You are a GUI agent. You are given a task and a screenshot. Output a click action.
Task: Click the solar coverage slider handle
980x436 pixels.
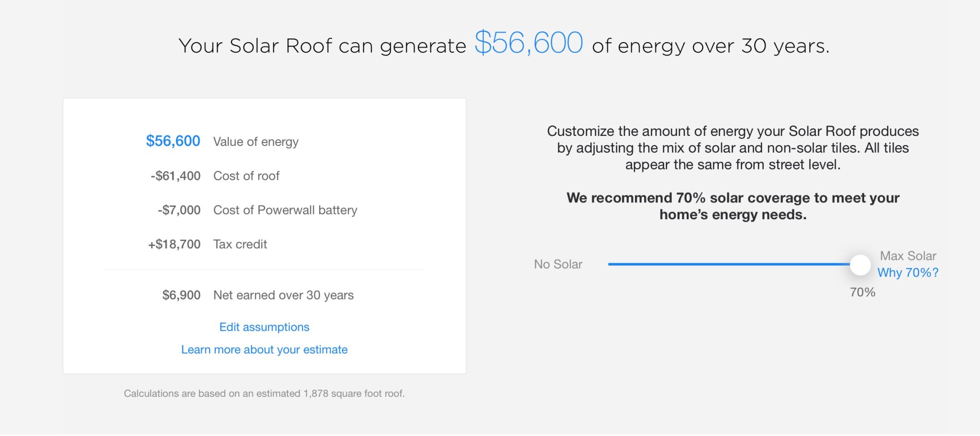[860, 265]
